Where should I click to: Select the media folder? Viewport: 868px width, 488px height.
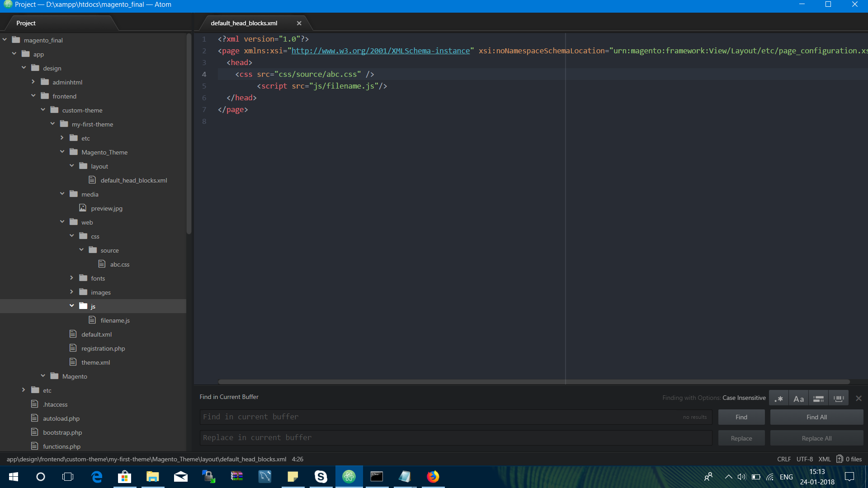click(x=90, y=194)
